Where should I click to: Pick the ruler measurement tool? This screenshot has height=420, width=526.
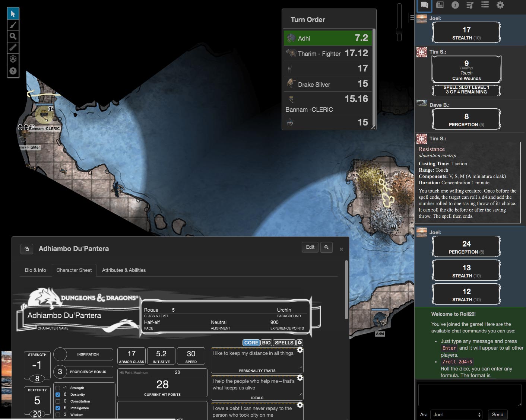pyautogui.click(x=13, y=47)
